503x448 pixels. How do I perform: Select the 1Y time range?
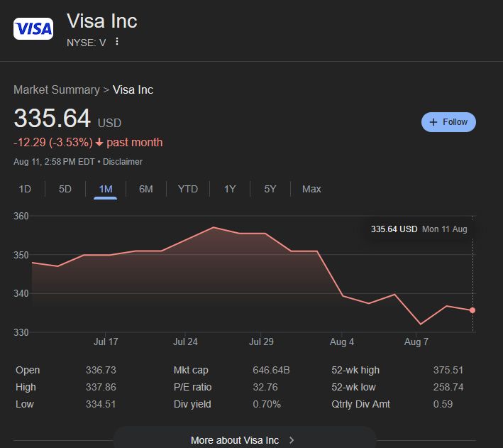point(230,189)
